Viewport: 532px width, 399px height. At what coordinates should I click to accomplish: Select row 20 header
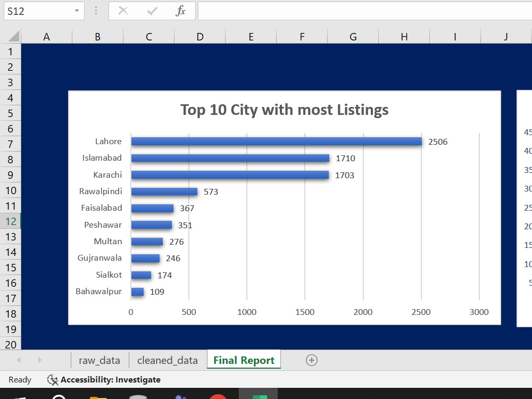[11, 344]
